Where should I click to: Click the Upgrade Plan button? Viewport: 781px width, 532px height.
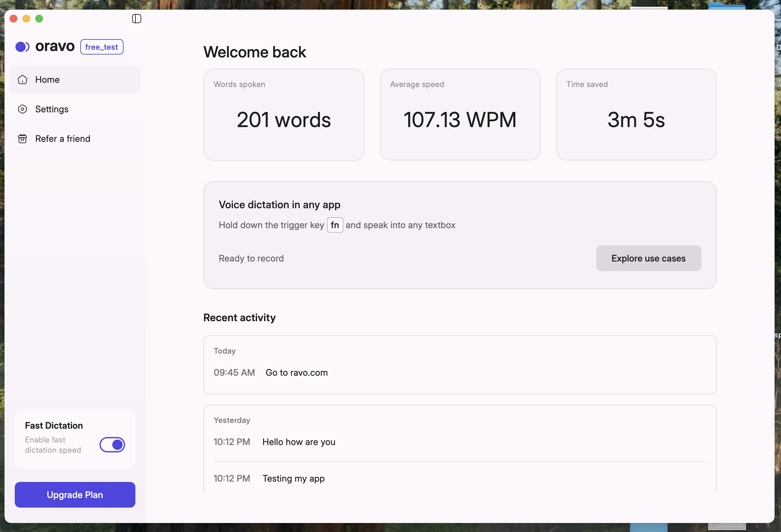[x=75, y=494]
